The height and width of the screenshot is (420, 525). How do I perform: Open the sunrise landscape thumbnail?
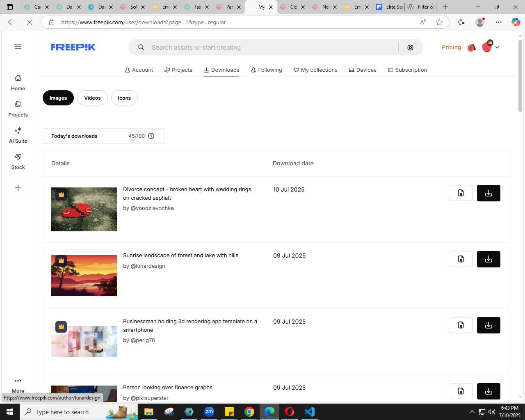pyautogui.click(x=84, y=276)
